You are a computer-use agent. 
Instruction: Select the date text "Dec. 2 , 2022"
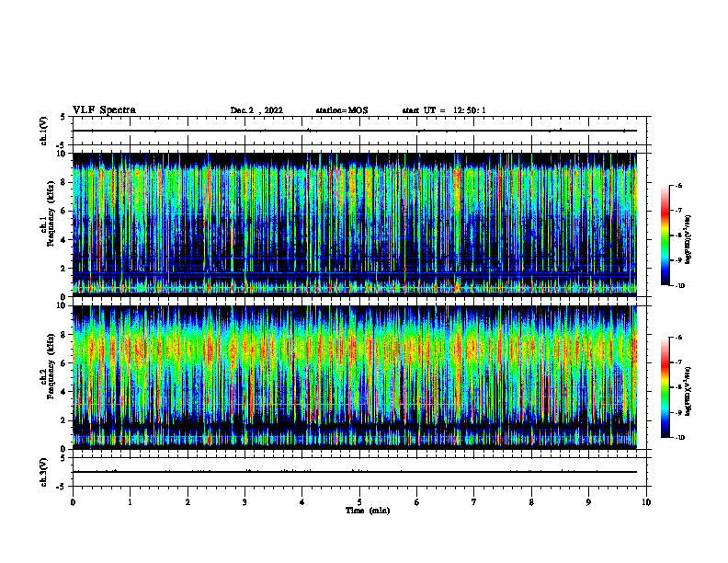(x=256, y=110)
